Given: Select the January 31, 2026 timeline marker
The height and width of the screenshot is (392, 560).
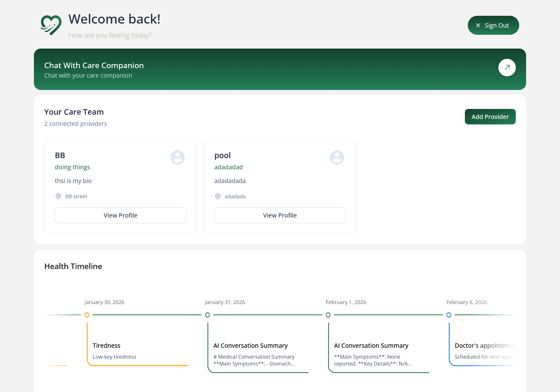Looking at the screenshot, I should (207, 315).
